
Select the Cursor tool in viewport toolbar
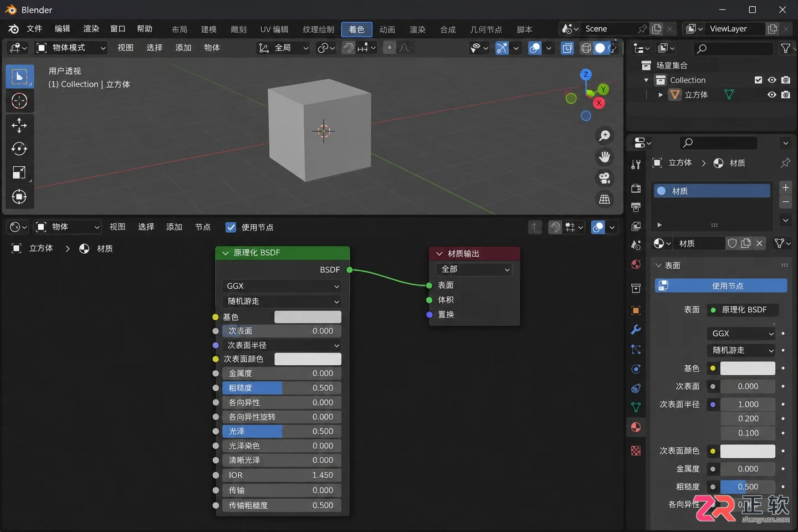pyautogui.click(x=19, y=101)
